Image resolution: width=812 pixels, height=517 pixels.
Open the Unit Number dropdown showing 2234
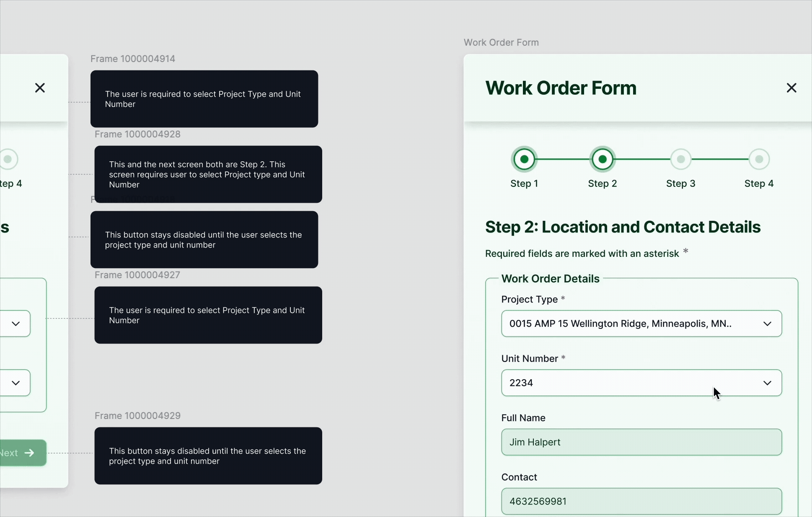tap(641, 383)
